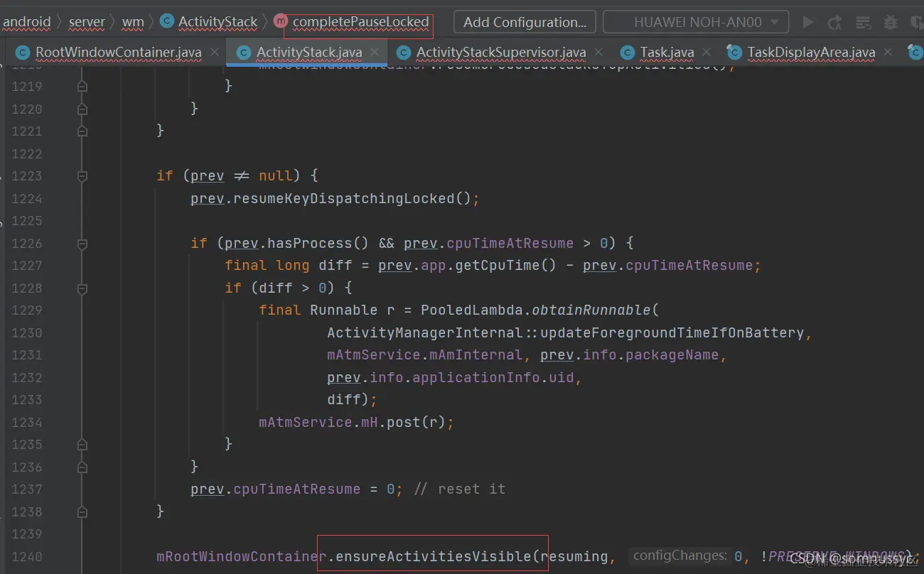Click the packageName field on line 1231
Screen dimensions: 924x574
tap(672, 355)
